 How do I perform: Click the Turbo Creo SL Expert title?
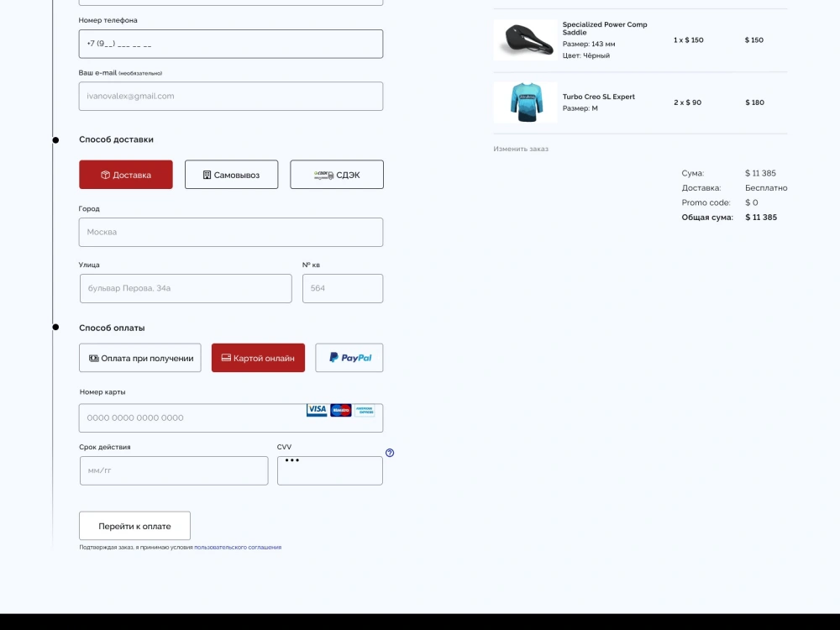click(x=598, y=97)
